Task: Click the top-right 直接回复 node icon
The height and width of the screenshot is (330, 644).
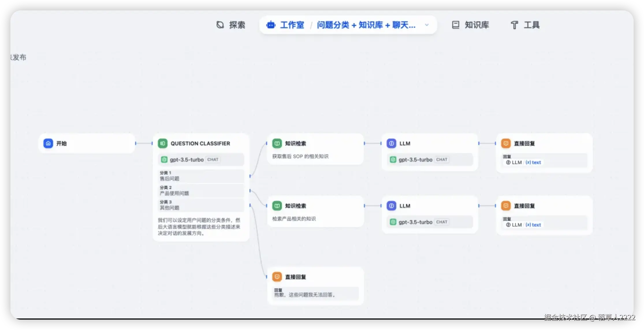Action: tap(506, 143)
